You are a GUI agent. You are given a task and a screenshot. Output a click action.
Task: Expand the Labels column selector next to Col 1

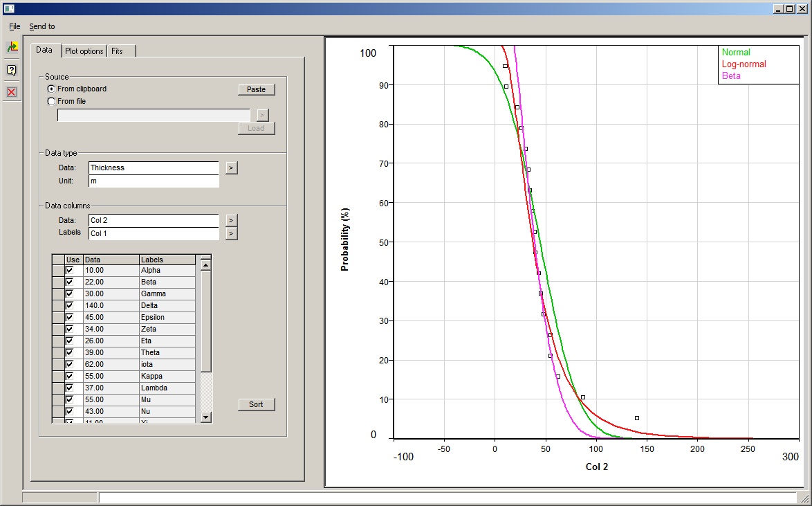(232, 233)
